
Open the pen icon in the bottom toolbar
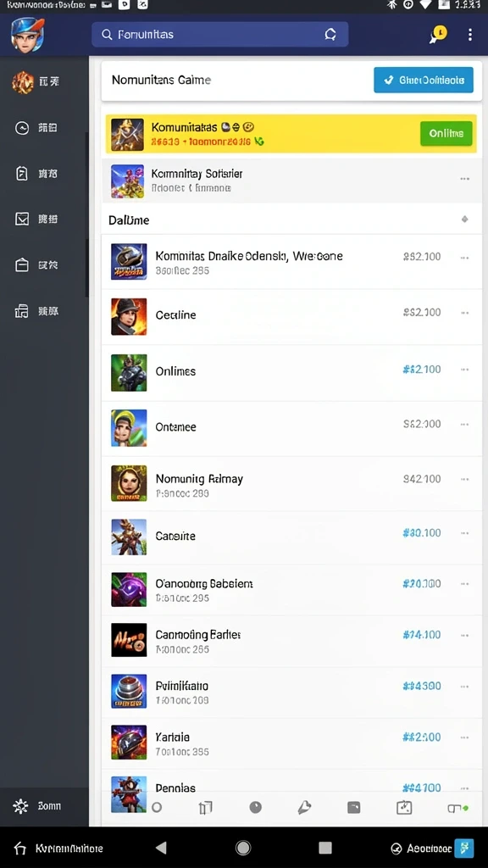coord(304,808)
